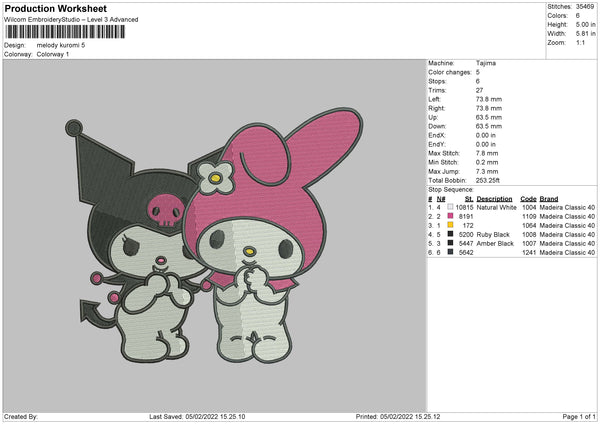Click the 'Amber Black' description
Image resolution: width=600 pixels, height=424 pixels.
pyautogui.click(x=495, y=243)
